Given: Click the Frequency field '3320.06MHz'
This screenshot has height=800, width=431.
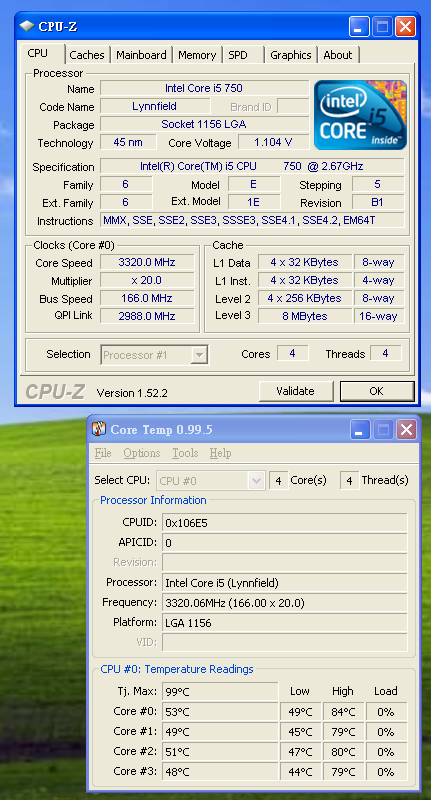Looking at the screenshot, I should [x=285, y=603].
